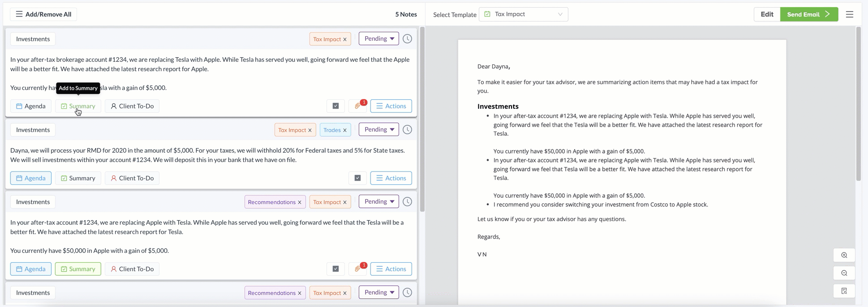Image resolution: width=868 pixels, height=307 pixels.
Task: Click the notes list vertical scrollbar
Action: click(x=422, y=119)
